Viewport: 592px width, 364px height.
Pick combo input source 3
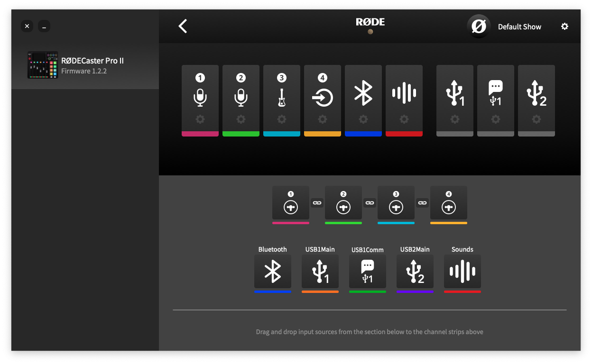[x=396, y=202]
